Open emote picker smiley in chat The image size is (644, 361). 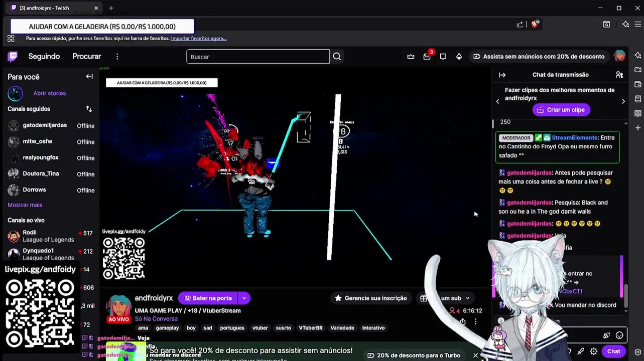click(x=619, y=335)
